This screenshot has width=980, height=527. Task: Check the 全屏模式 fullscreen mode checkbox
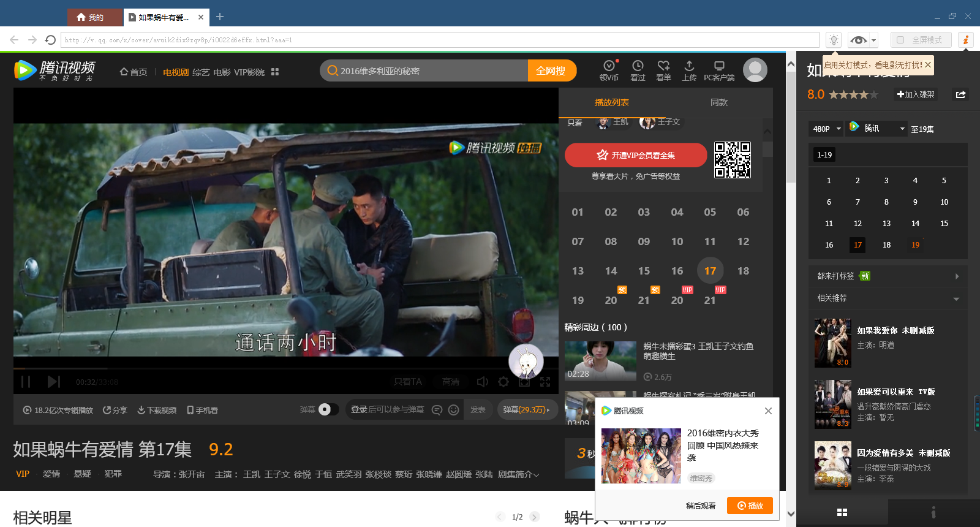(900, 40)
